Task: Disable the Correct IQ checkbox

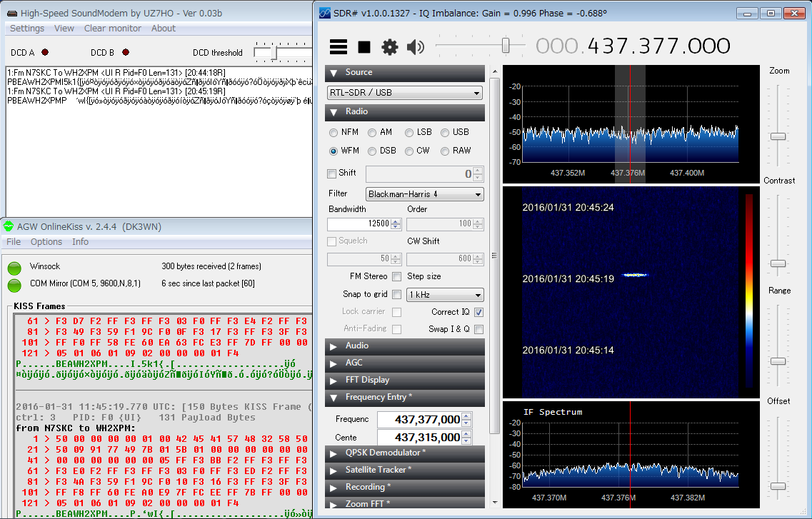Action: [x=478, y=312]
